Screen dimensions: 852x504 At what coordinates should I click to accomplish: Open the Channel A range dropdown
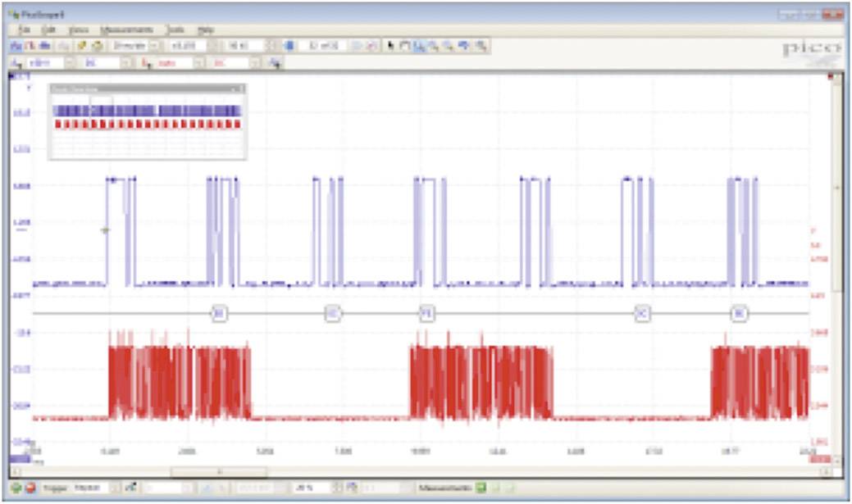[x=70, y=63]
